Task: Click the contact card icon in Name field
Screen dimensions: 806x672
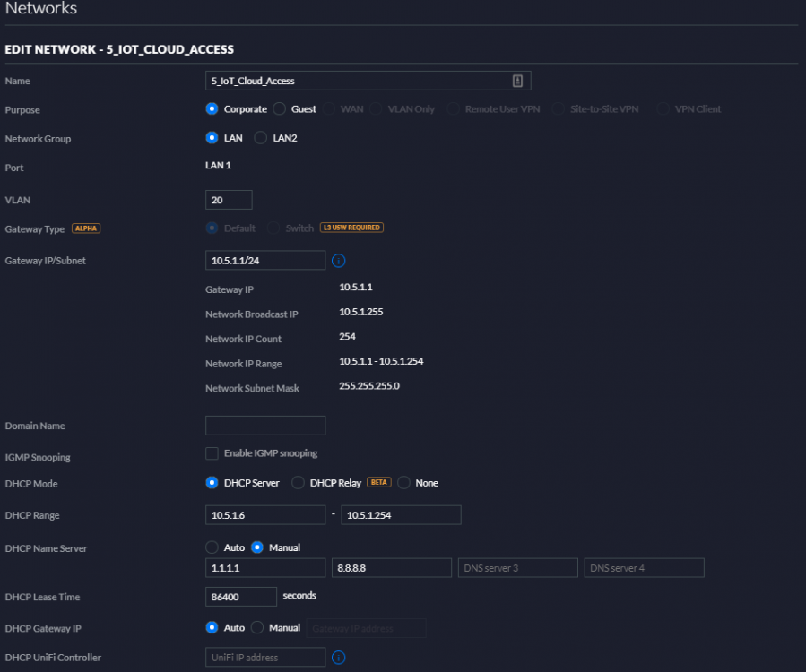Action: 517,81
